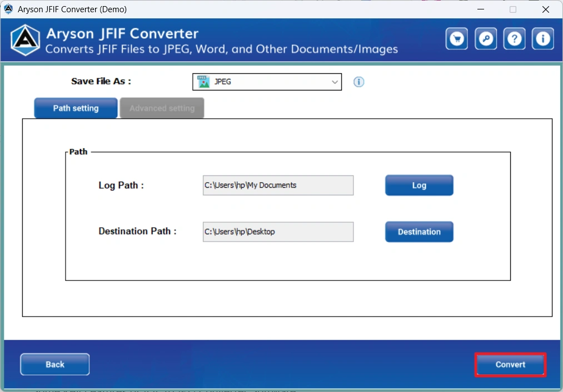
Task: Click the 'Destination Path :' label
Action: click(x=137, y=232)
